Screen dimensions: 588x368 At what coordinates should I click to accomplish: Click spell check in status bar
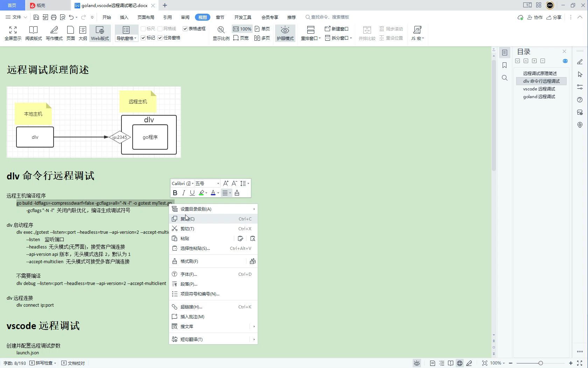43,363
